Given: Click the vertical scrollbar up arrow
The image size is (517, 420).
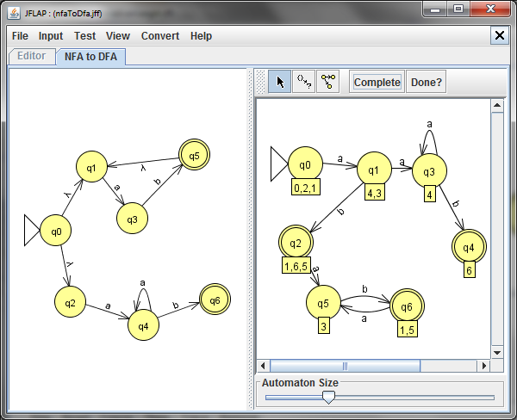Looking at the screenshot, I should pyautogui.click(x=496, y=106).
